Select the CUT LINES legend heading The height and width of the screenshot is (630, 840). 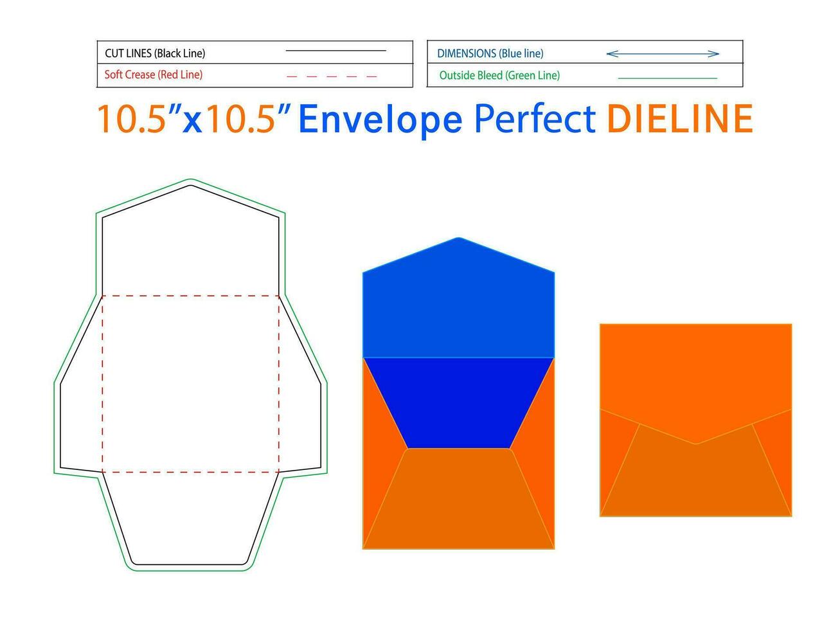[x=156, y=53]
